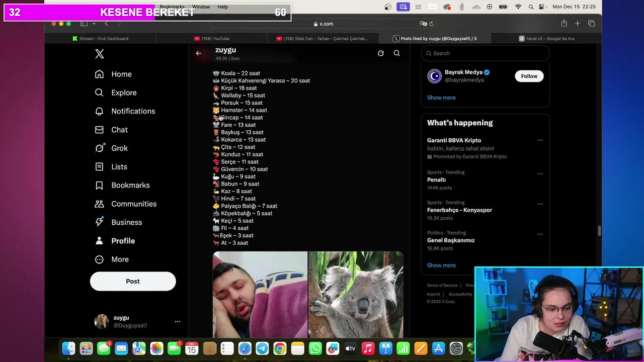Click the search icon in the likes header
This screenshot has width=644, height=362.
coord(397,53)
